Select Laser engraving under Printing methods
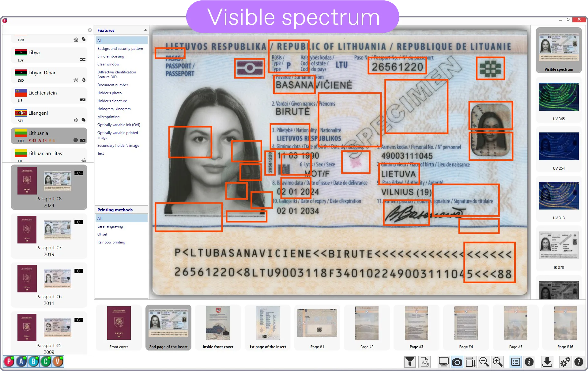 click(x=110, y=226)
